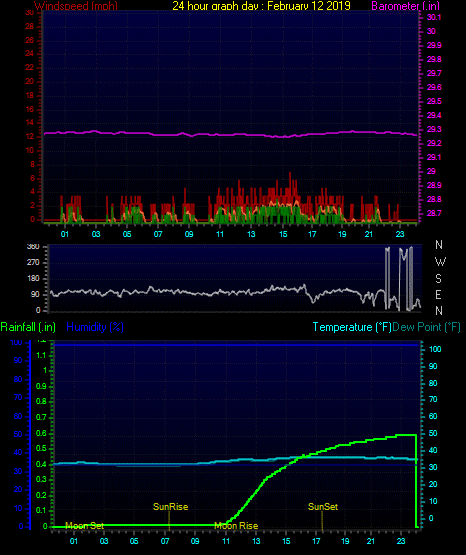Click "40" on the cyan temperature axis
The height and width of the screenshot is (555, 466).
coord(433,450)
